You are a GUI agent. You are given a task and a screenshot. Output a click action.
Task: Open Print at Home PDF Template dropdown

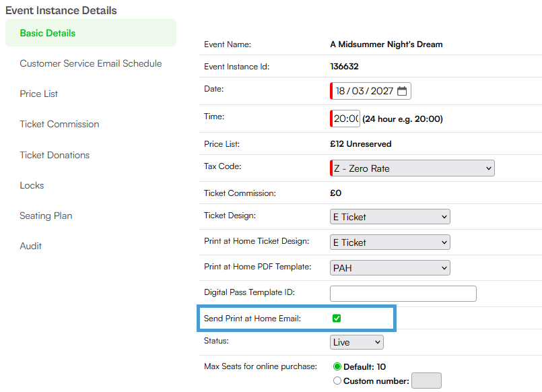(390, 268)
